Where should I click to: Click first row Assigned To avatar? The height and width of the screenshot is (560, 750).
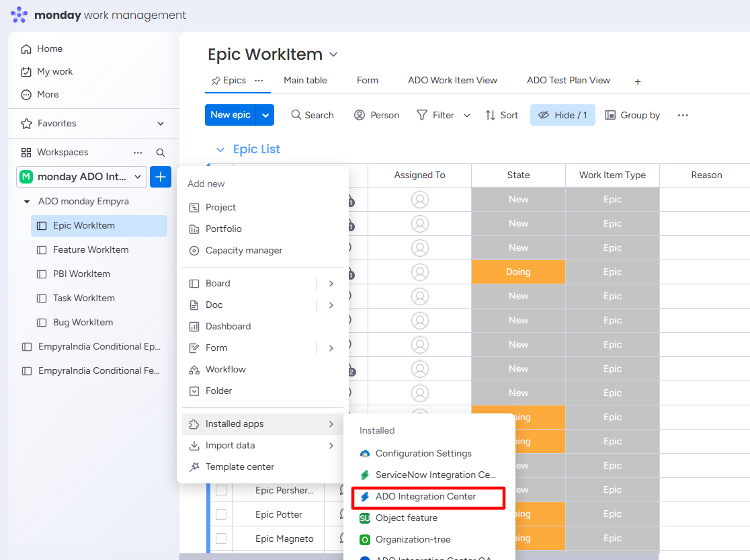point(419,200)
